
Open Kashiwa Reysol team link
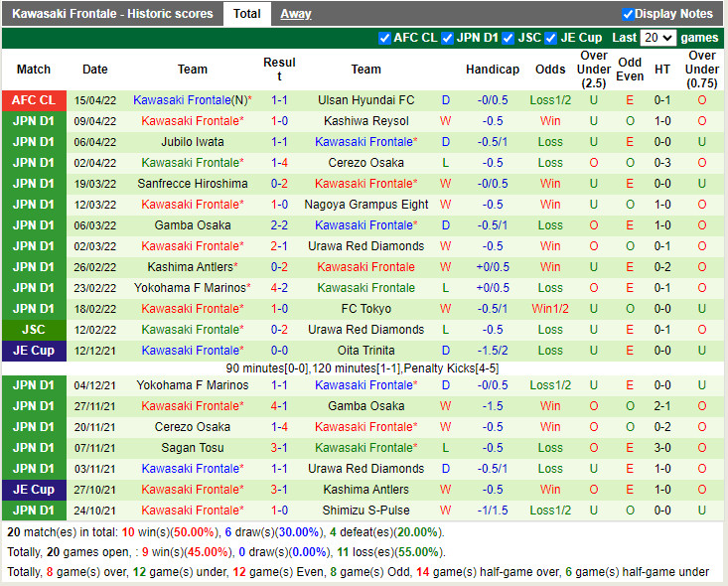pyautogui.click(x=366, y=121)
